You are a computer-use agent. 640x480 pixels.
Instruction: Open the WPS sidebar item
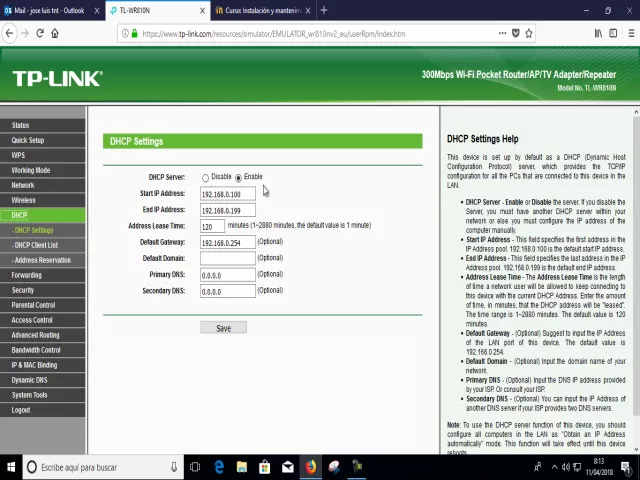coord(43,156)
